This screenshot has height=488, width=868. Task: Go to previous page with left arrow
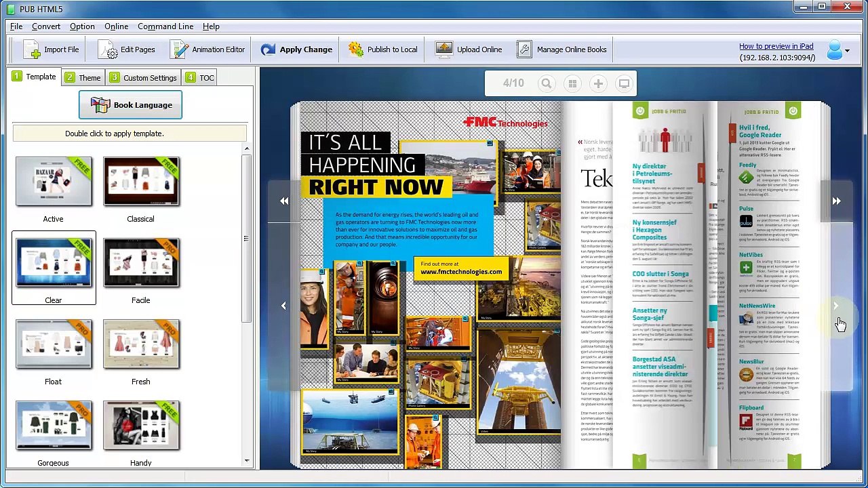(283, 306)
